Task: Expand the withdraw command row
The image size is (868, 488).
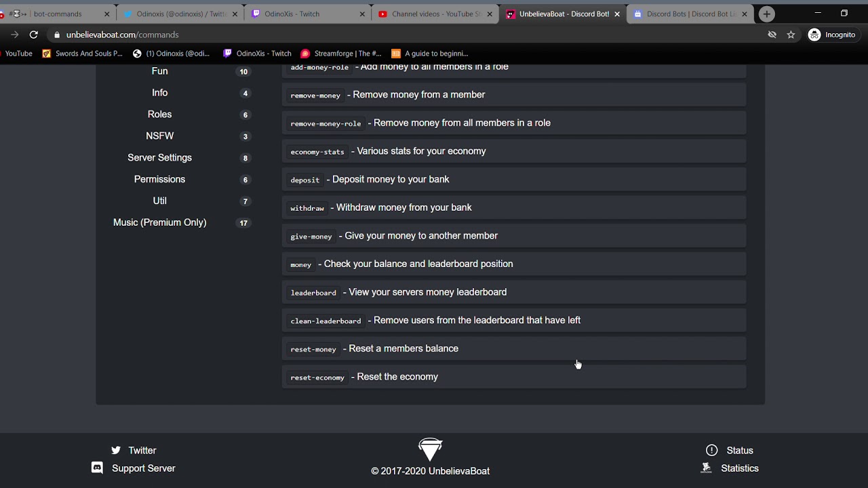Action: pos(514,207)
